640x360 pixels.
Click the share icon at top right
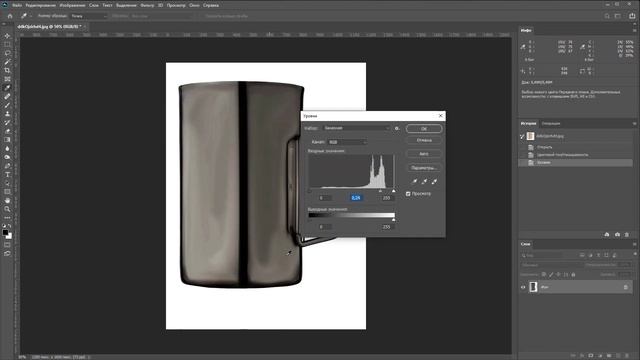(x=632, y=16)
